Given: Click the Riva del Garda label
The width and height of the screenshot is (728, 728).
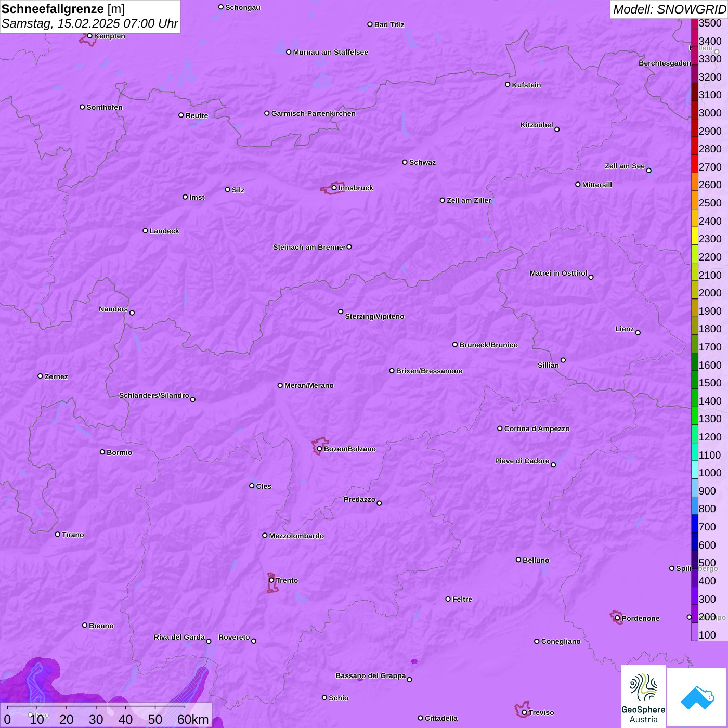Looking at the screenshot, I should [x=179, y=637].
